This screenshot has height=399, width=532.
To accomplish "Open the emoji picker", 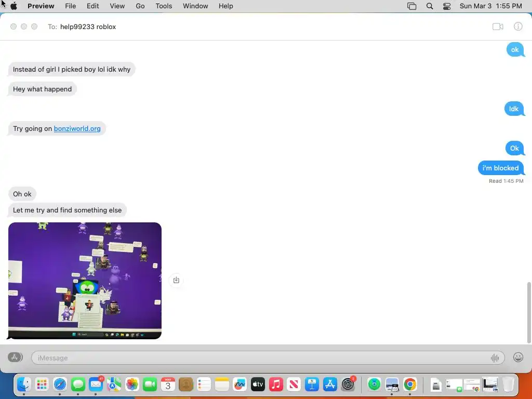I will [518, 357].
